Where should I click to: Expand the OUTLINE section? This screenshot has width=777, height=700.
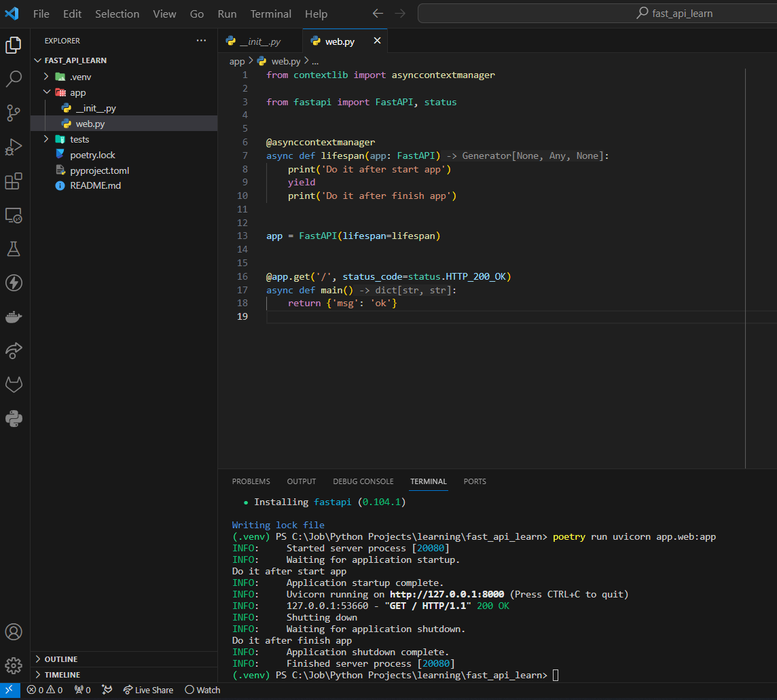point(60,659)
